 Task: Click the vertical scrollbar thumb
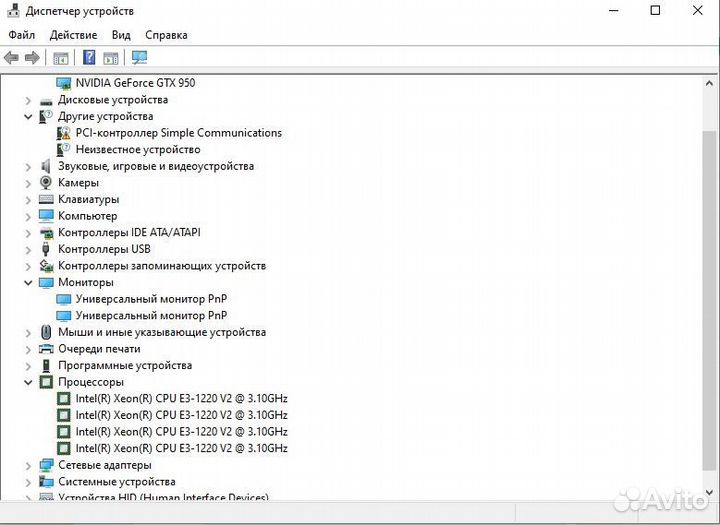(709, 300)
